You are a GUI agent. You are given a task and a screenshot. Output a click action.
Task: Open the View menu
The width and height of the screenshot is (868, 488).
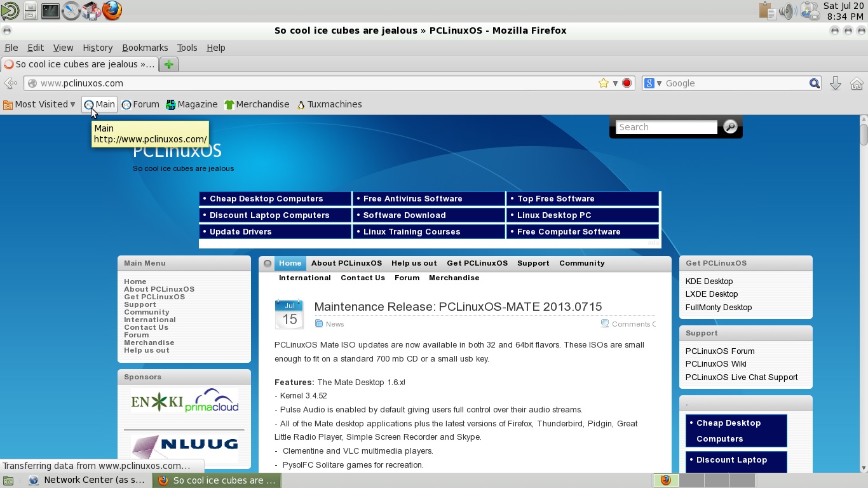tap(63, 48)
